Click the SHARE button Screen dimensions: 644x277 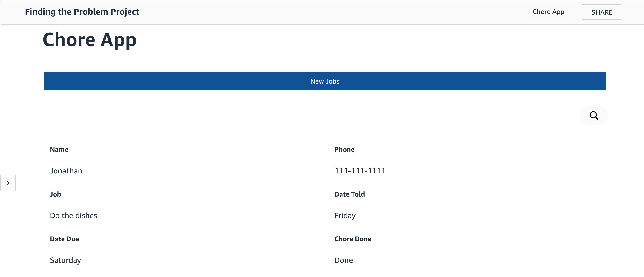point(601,12)
